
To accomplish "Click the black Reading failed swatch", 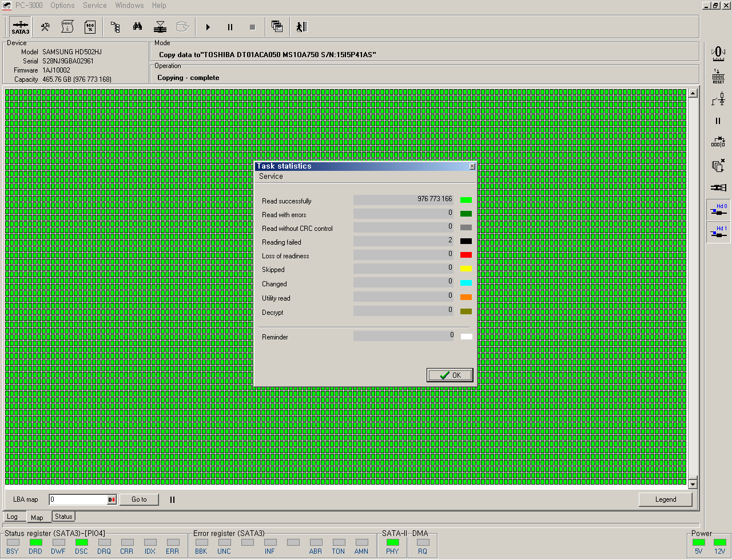I will (466, 241).
